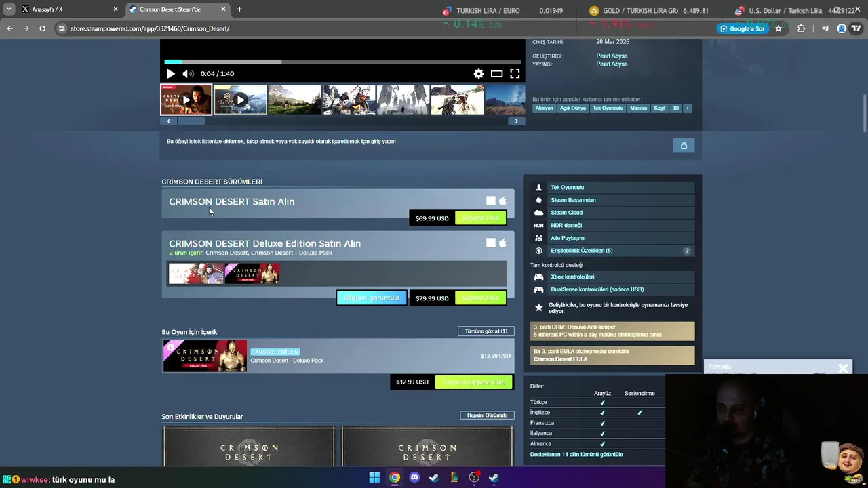868x488 pixels.
Task: Click the thumbnail strip scrollbar handle
Action: click(x=191, y=121)
